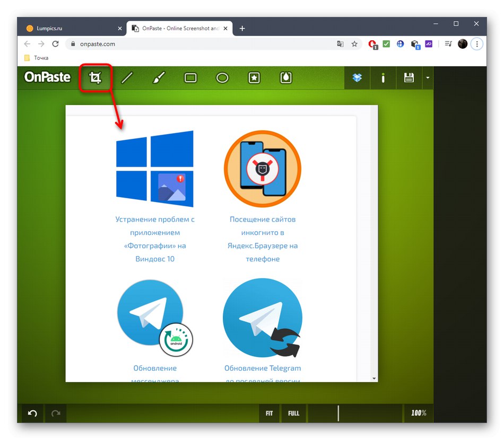The image size is (504, 440).
Task: Save the edited image
Action: pyautogui.click(x=409, y=77)
